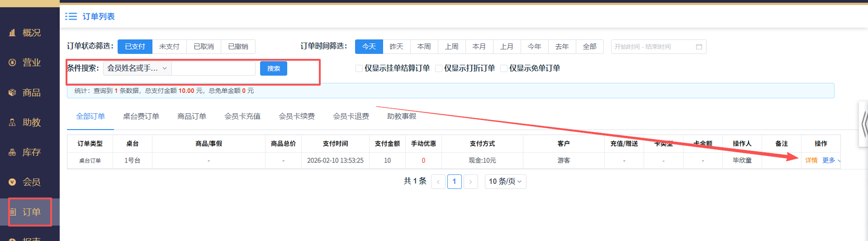This screenshot has width=868, height=241.
Task: Select 本周 time filter
Action: pos(424,47)
